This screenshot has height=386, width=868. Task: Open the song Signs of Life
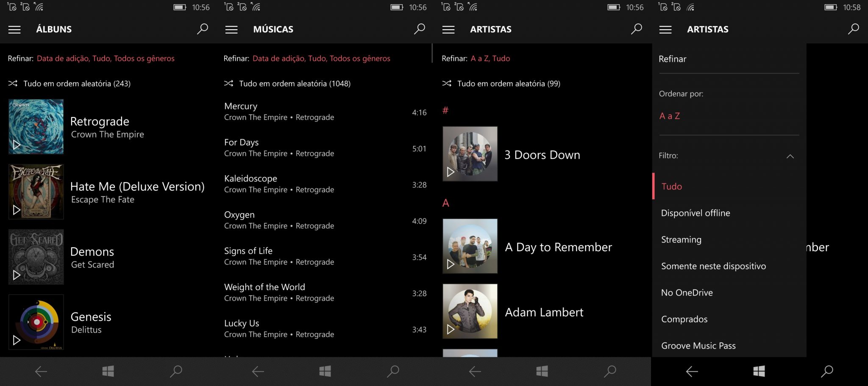click(x=248, y=251)
